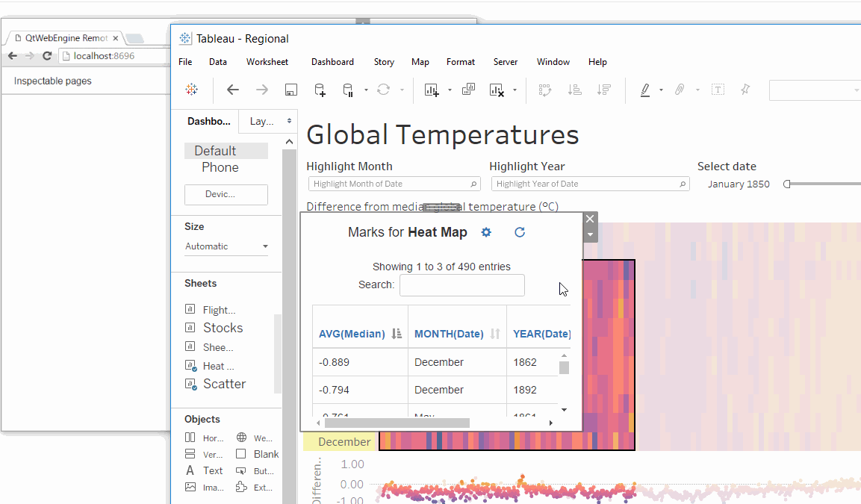861x504 pixels.
Task: Open the Marks for Heat Map settings gear
Action: tap(486, 232)
